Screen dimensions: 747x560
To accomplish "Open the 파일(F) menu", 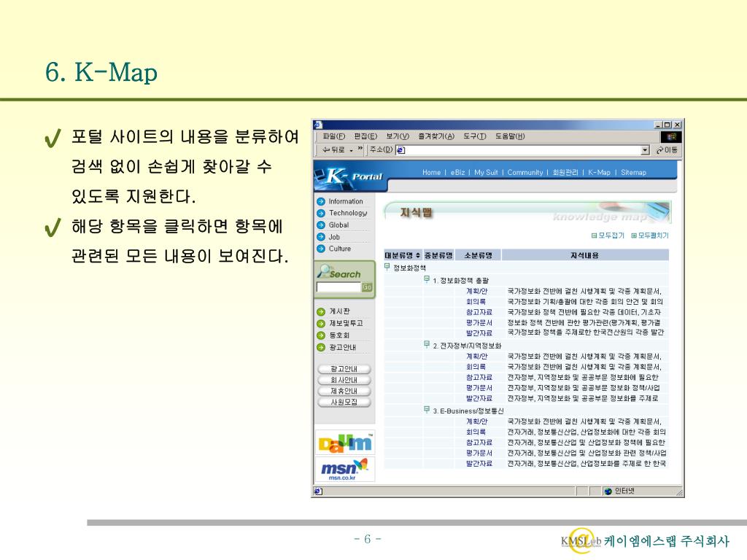I will point(333,136).
